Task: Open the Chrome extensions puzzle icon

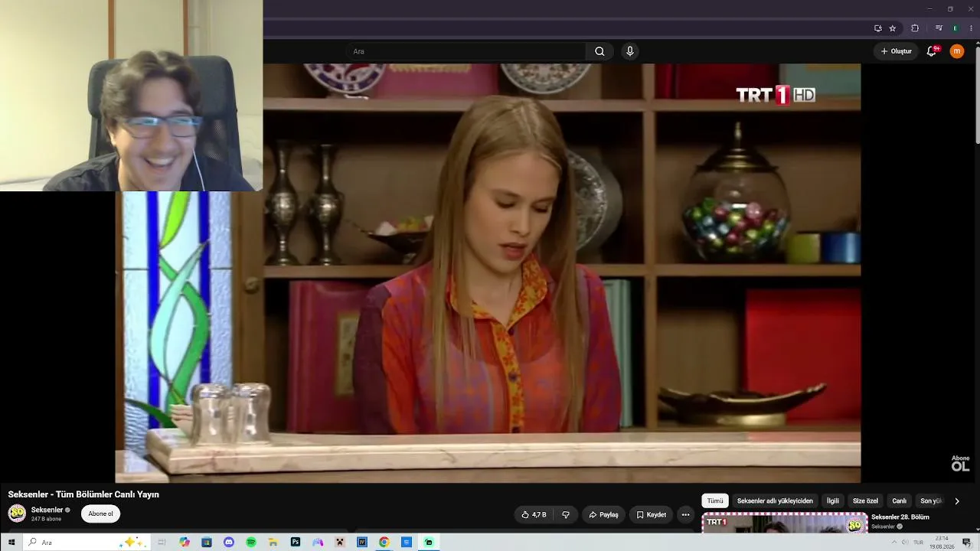Action: click(x=915, y=28)
